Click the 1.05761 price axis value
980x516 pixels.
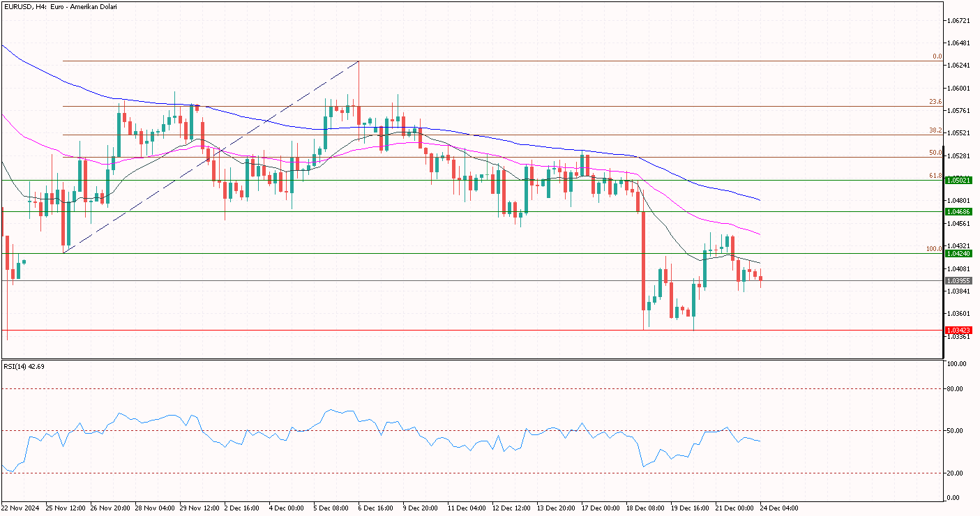click(x=958, y=111)
